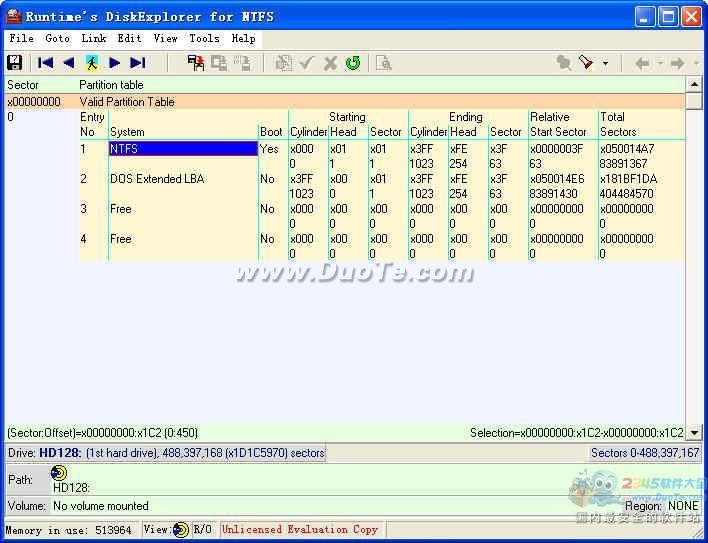Open the Edit menu
Screen dimensions: 708x543
(130, 38)
